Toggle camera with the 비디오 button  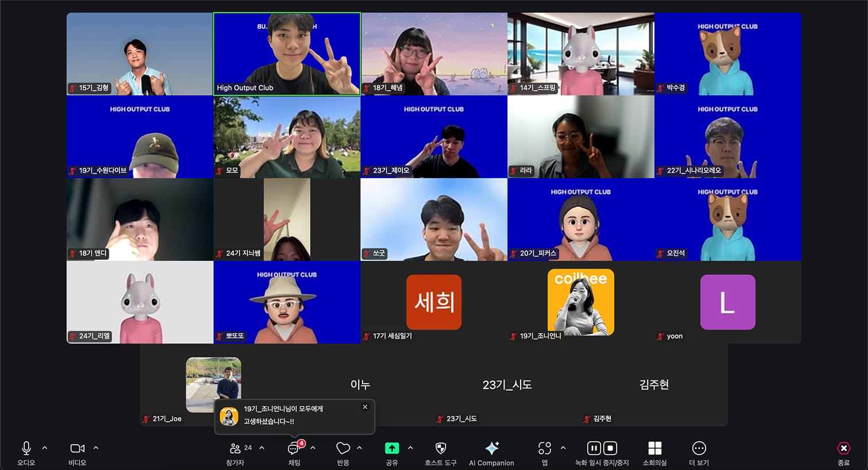tap(77, 449)
